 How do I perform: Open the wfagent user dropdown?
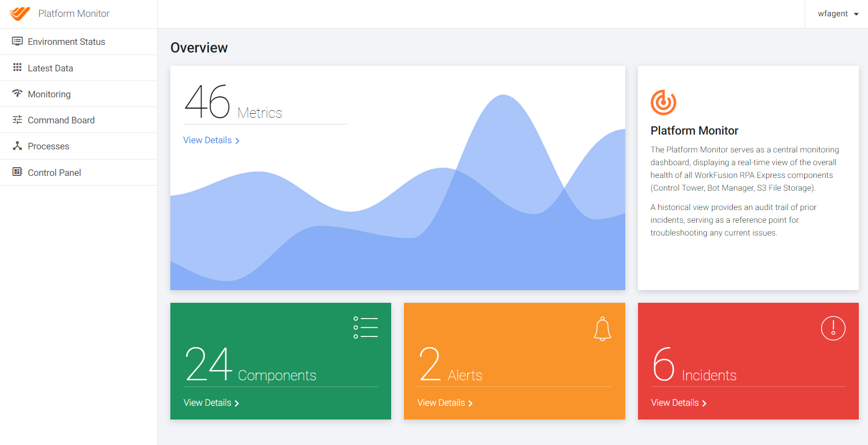click(x=838, y=14)
